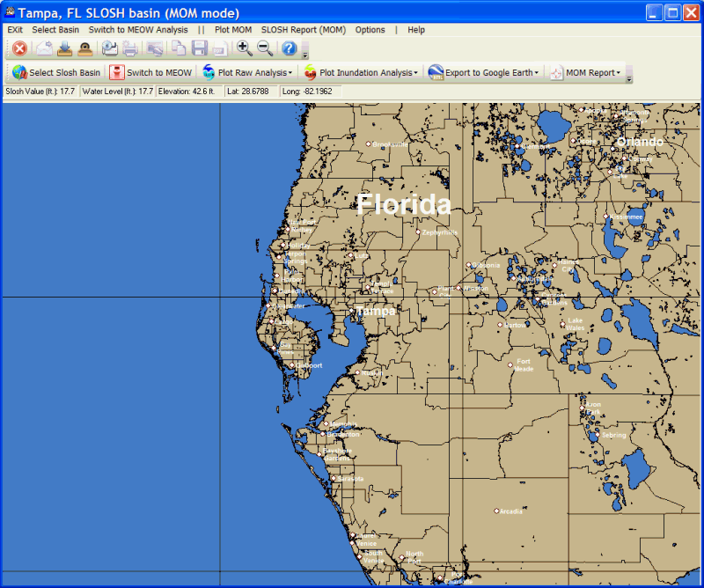Click the download arrow toolbar icon

point(64,49)
